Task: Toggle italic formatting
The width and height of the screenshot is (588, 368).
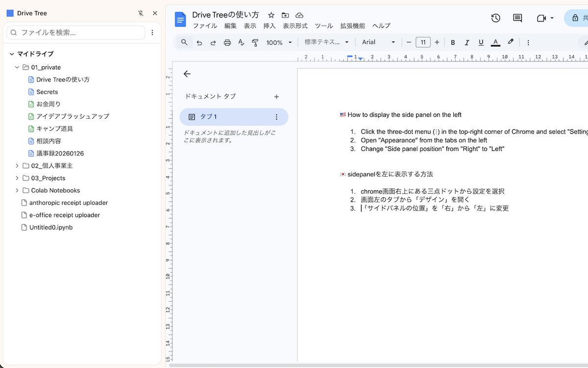Action: (466, 42)
